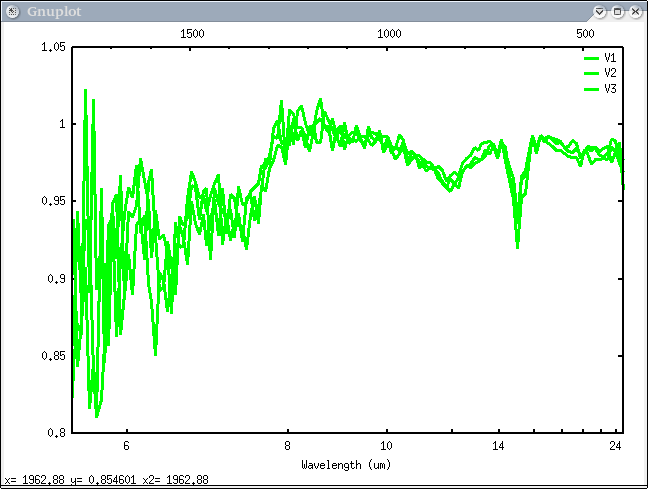Click the 1000 top axis label
The height and width of the screenshot is (489, 648).
389,33
